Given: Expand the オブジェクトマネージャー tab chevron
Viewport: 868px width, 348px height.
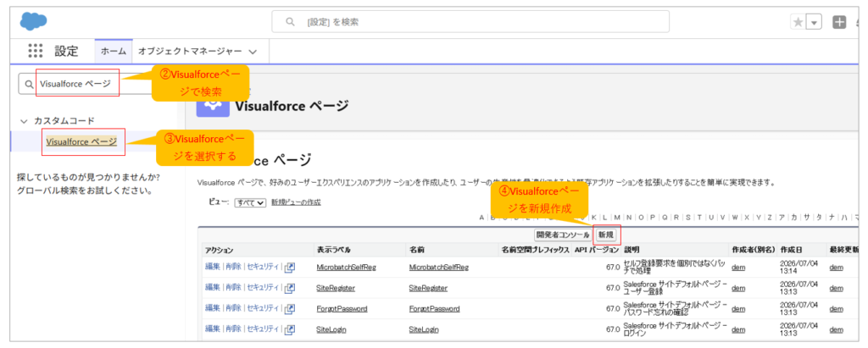Looking at the screenshot, I should click(x=253, y=52).
